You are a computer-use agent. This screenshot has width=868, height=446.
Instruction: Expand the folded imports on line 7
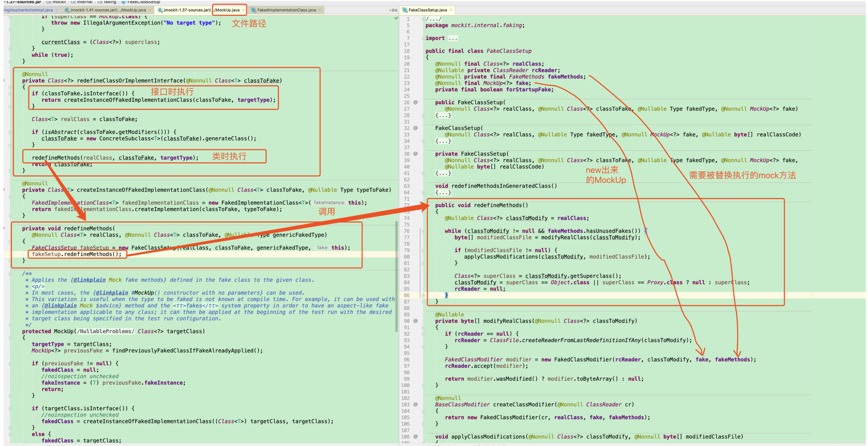click(423, 38)
